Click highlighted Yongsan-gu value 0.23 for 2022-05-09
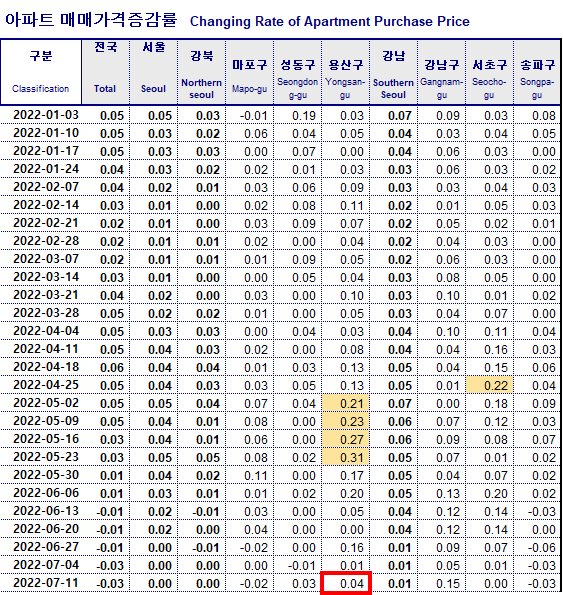563x595 pixels. [x=346, y=421]
